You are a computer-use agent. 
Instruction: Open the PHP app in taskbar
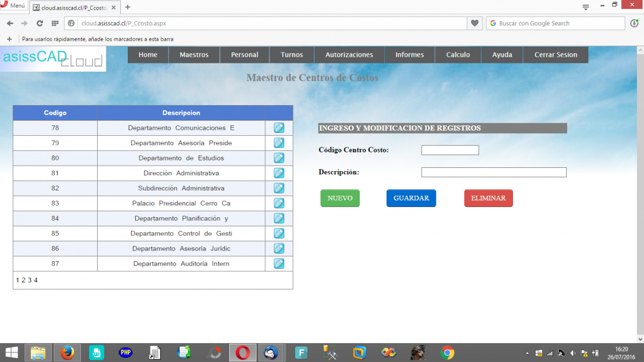(x=126, y=352)
